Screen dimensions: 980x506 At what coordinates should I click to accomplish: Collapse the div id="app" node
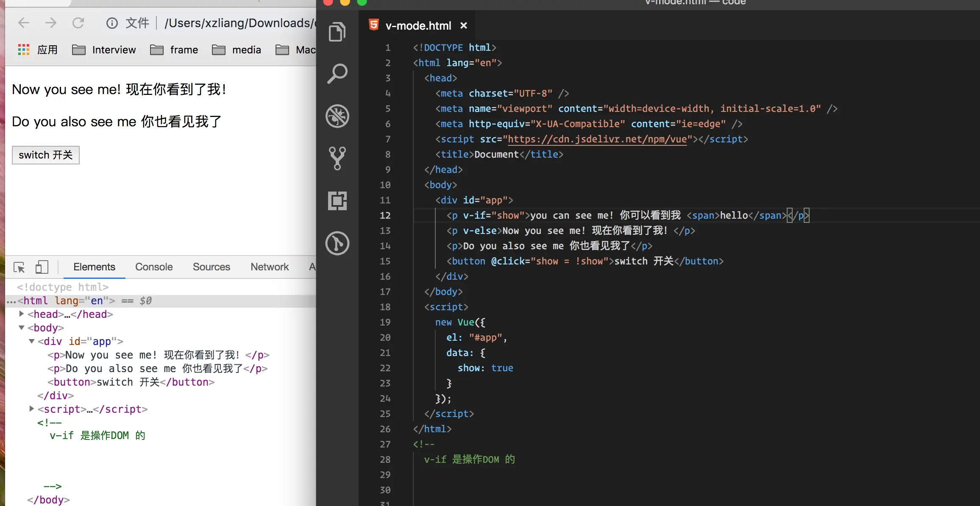click(32, 341)
